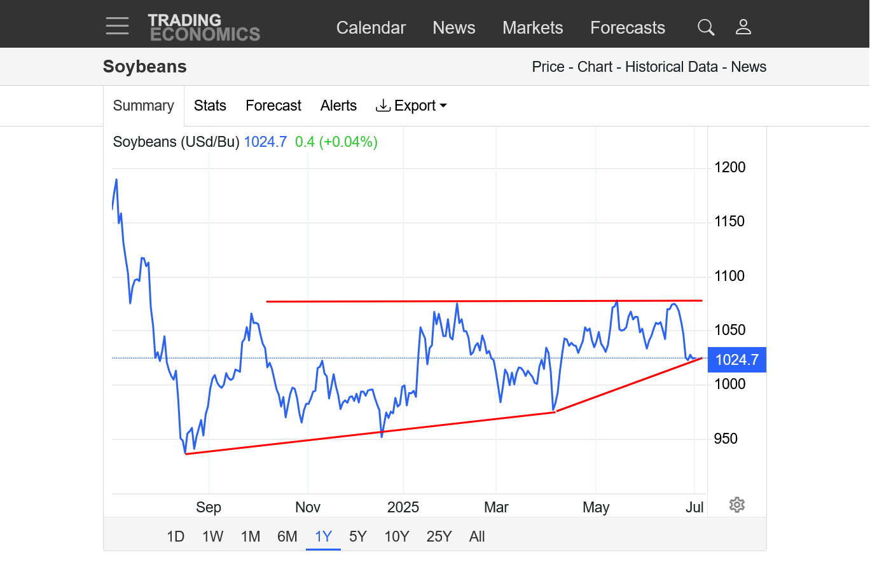Go to Calendar in top navigation
Screen dimensions: 870x588
click(371, 28)
